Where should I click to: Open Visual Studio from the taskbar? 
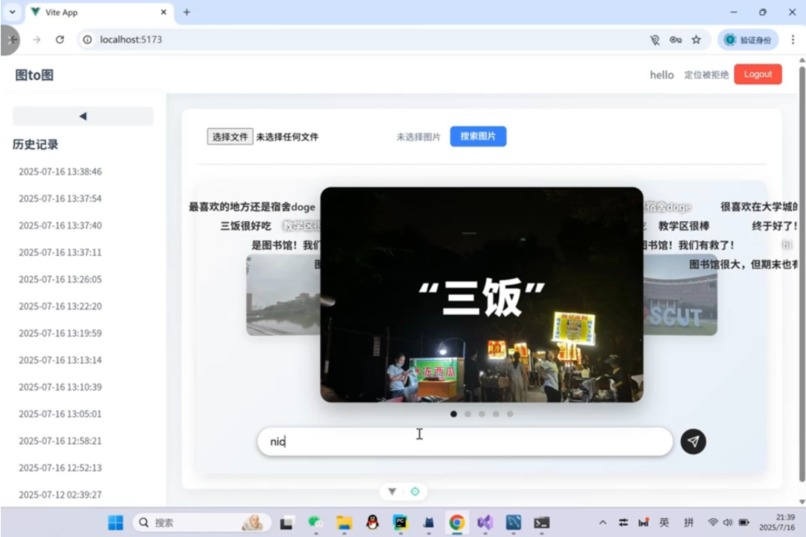point(485,523)
